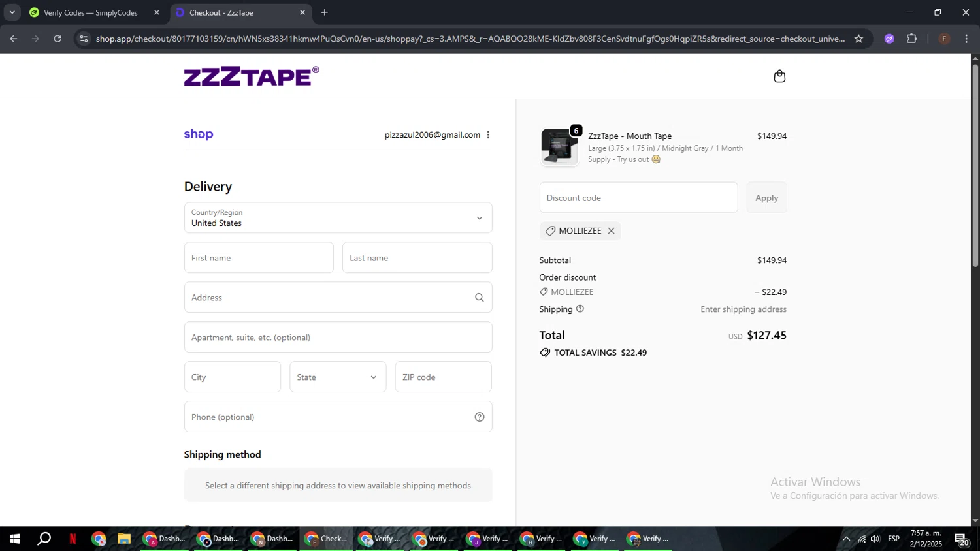This screenshot has height=551, width=980.
Task: Click the City field
Action: (x=233, y=377)
